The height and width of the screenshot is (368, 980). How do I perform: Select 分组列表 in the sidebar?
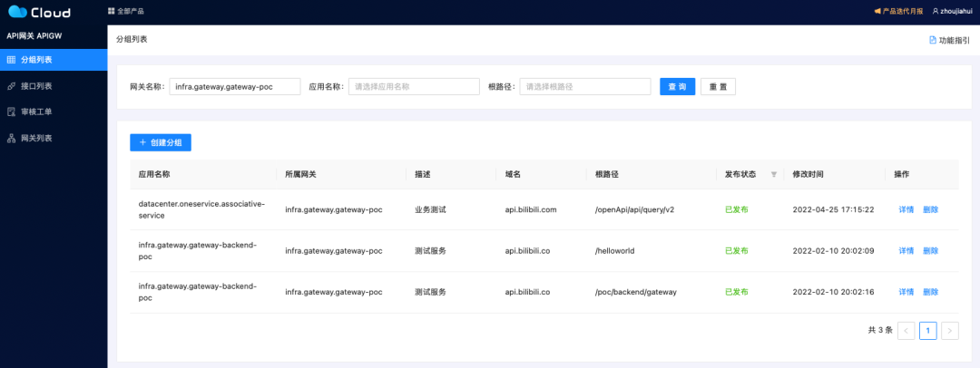pos(54,60)
